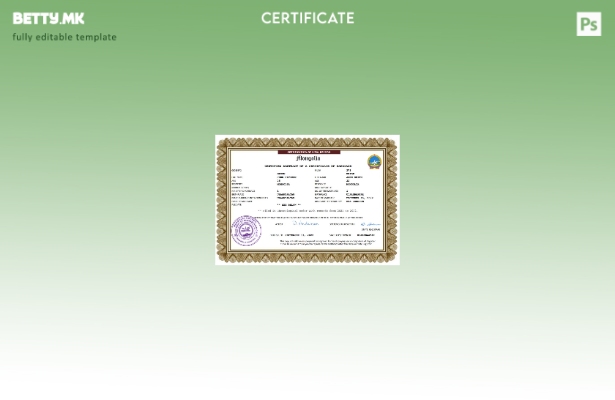Click the Photoshop Ps icon
This screenshot has height=400, width=615.
[x=589, y=24]
